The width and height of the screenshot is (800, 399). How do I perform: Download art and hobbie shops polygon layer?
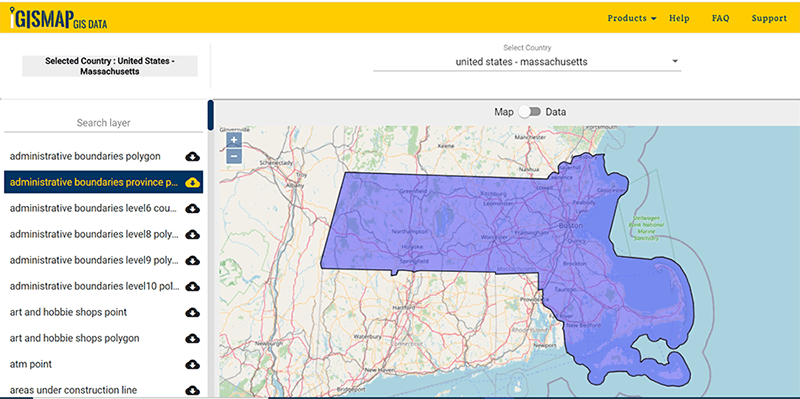(192, 338)
